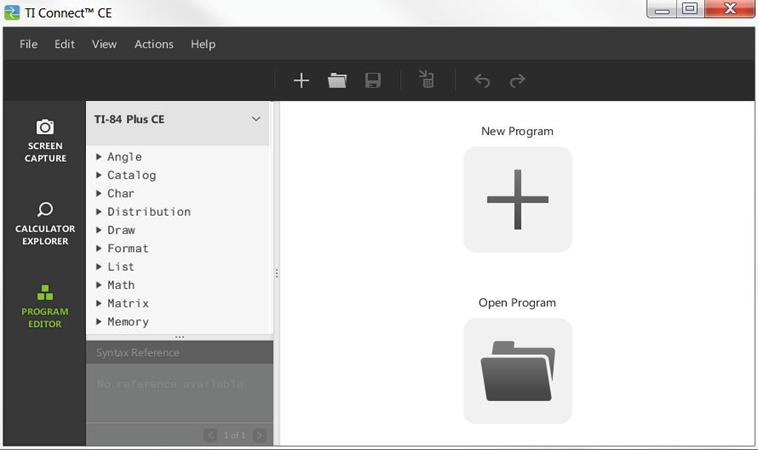Click the next syntax reference page arrow
Screen dimensions: 758x450
pyautogui.click(x=260, y=435)
